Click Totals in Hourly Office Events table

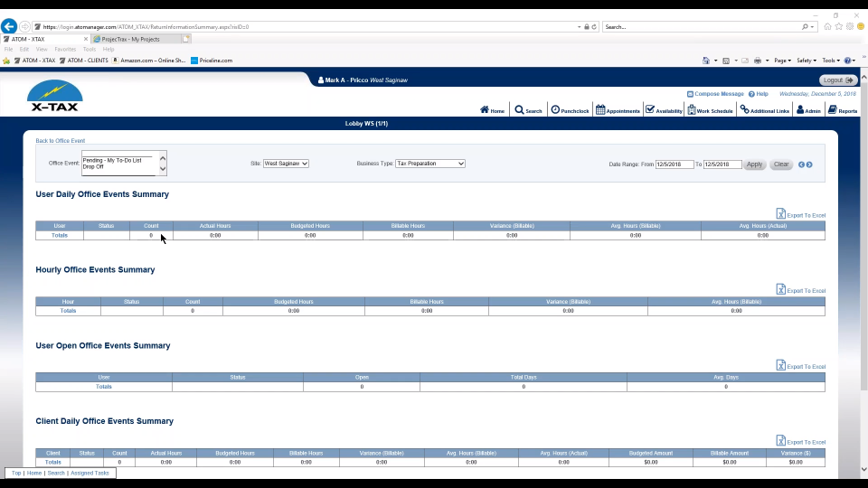[x=68, y=311]
